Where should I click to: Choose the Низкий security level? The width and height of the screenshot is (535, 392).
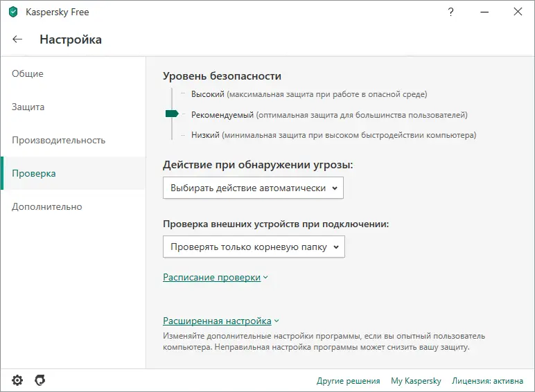[x=206, y=135]
